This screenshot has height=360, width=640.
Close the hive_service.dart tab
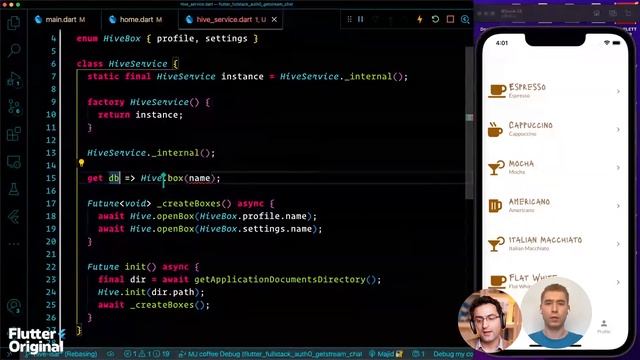274,19
